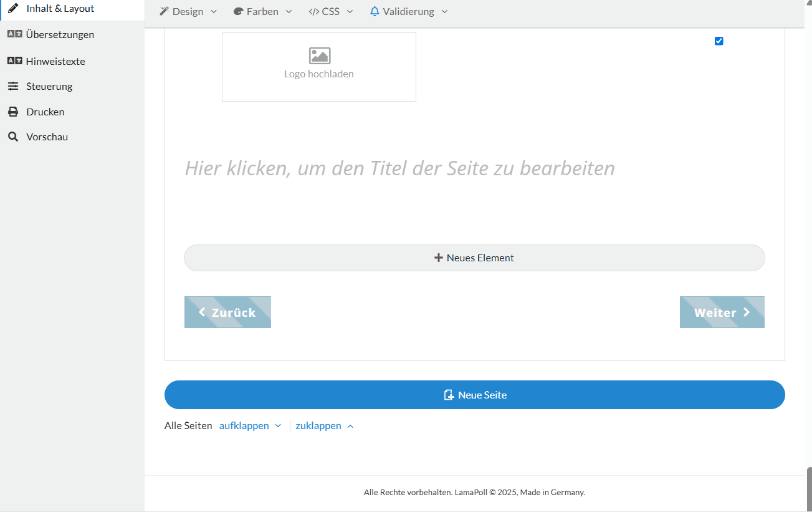Click the sliders icon beside Steuerung
This screenshot has width=812, height=512.
coord(13,86)
